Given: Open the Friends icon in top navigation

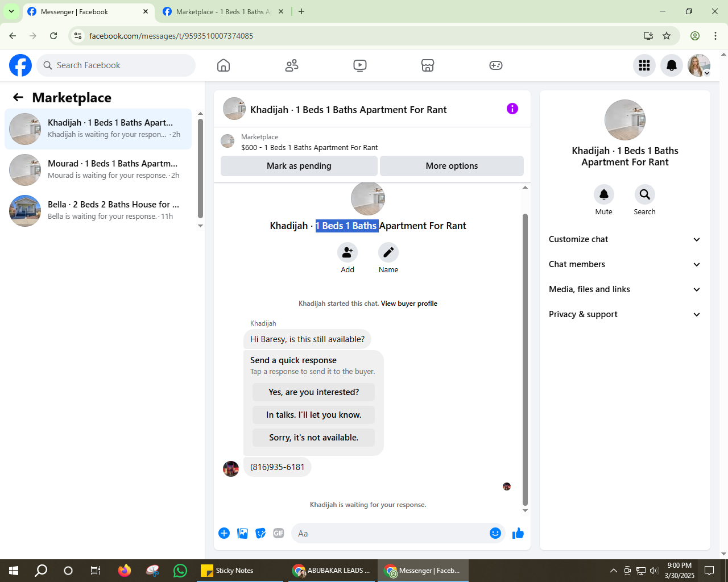Looking at the screenshot, I should click(x=292, y=65).
